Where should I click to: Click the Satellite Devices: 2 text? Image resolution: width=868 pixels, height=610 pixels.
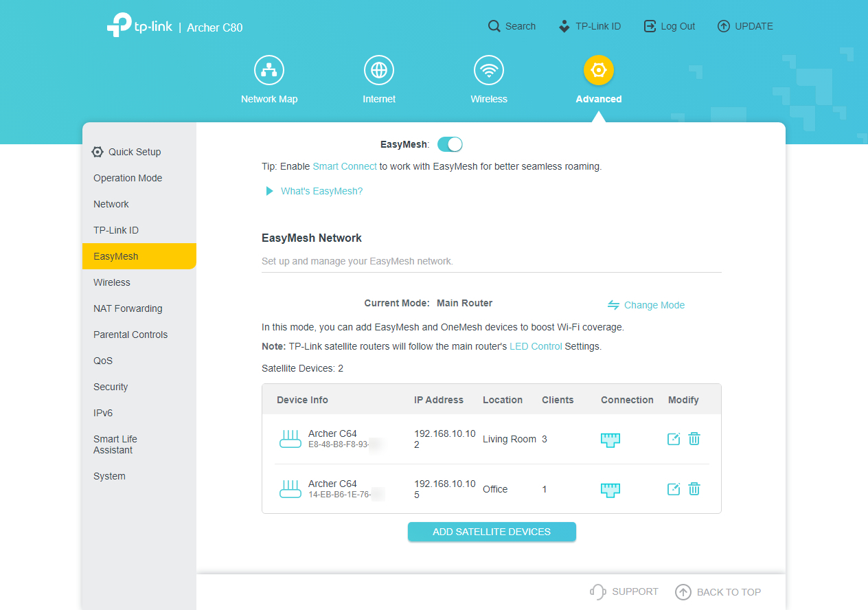[302, 368]
